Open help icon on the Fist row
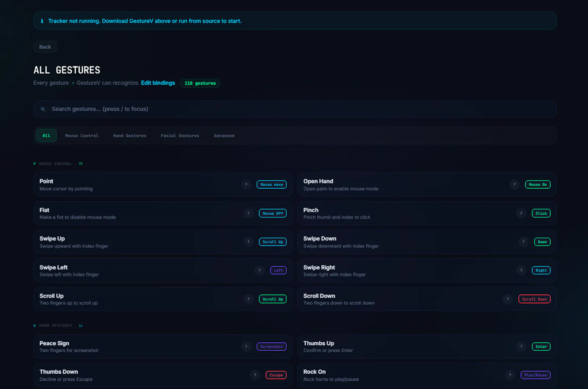The width and height of the screenshot is (588, 389). click(248, 213)
